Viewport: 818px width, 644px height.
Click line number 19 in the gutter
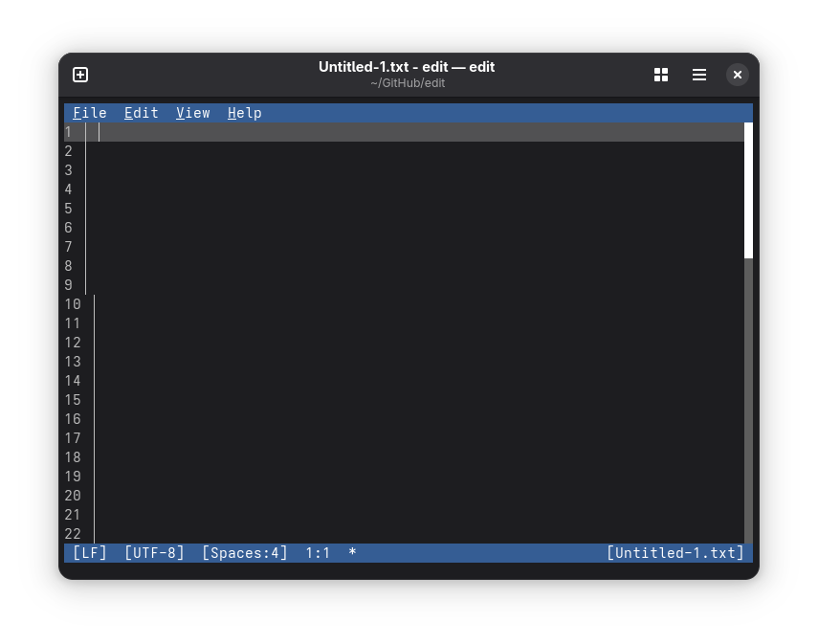coord(73,477)
